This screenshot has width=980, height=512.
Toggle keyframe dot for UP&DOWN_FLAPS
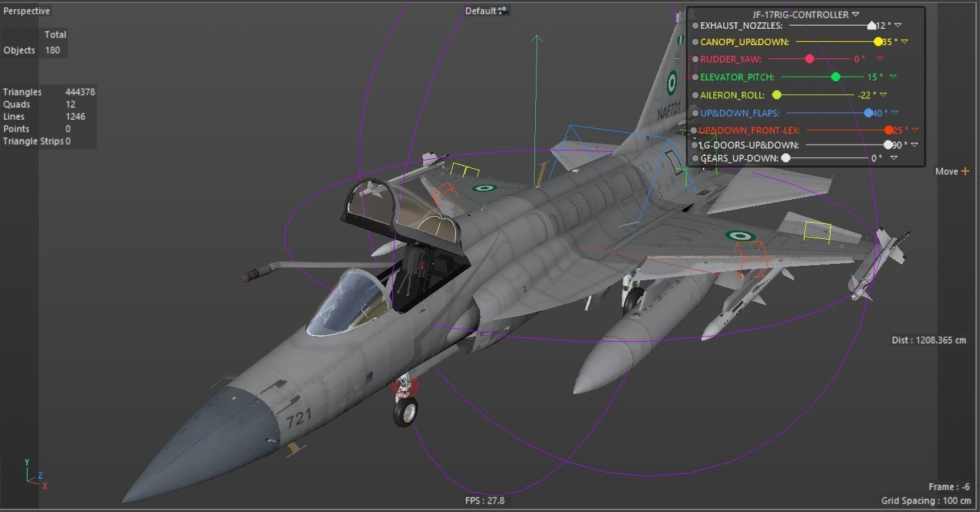[x=695, y=113]
